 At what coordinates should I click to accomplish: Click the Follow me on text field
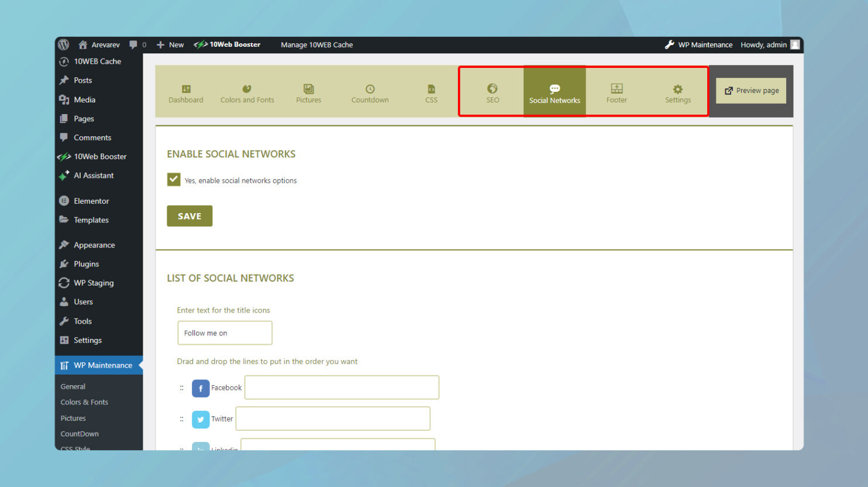pos(225,332)
